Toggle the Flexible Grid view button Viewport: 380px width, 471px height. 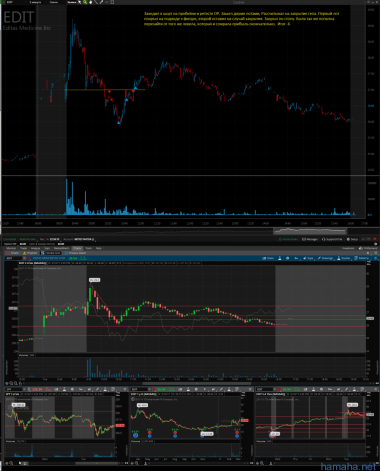pos(51,253)
